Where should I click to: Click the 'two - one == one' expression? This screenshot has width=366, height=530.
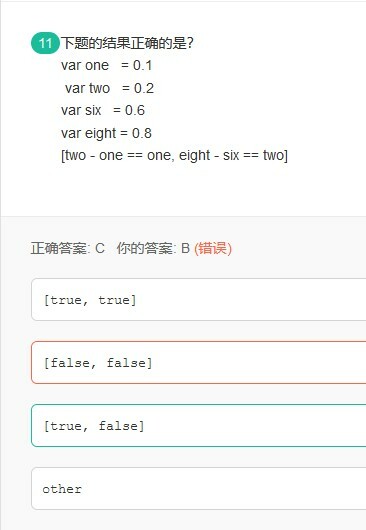117,155
